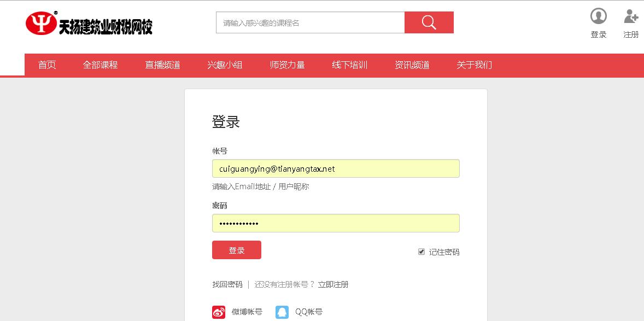The width and height of the screenshot is (644, 321).
Task: Click the Weibo account icon
Action: pyautogui.click(x=219, y=312)
